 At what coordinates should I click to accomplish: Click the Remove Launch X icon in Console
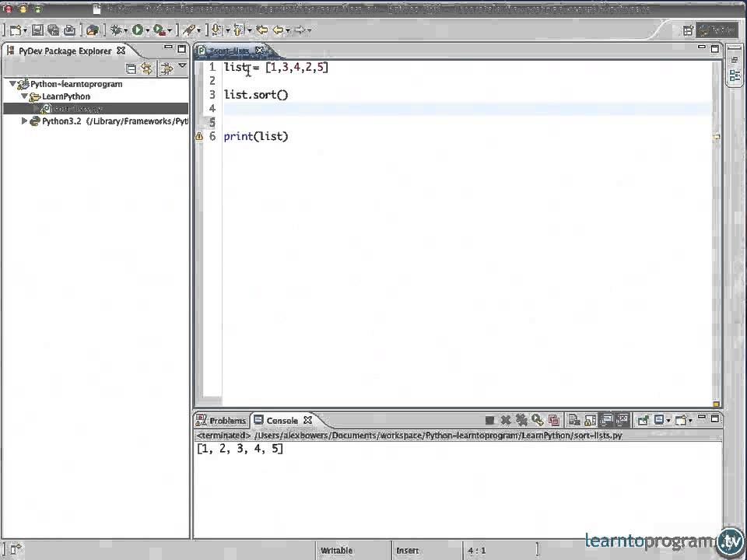(506, 420)
